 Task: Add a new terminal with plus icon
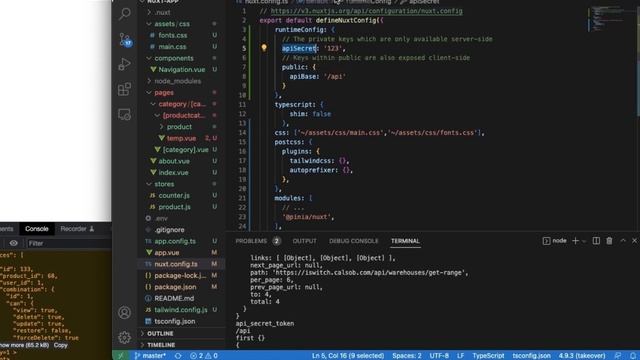(x=576, y=241)
